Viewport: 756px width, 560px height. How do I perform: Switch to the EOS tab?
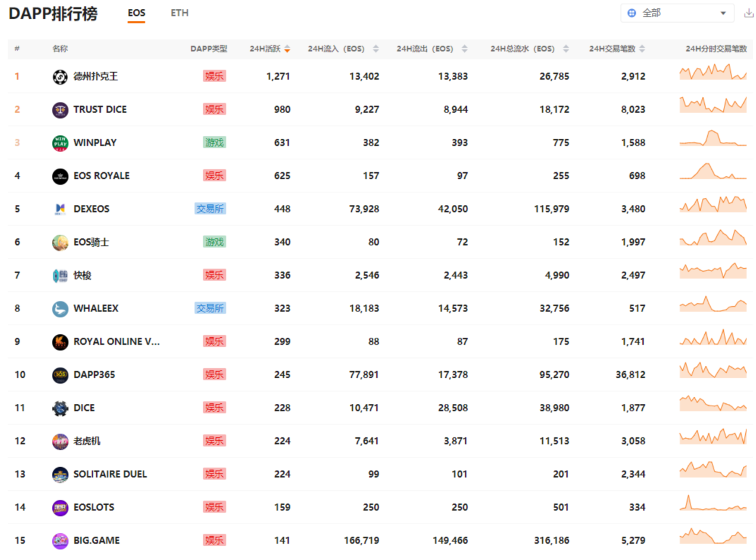pos(136,13)
